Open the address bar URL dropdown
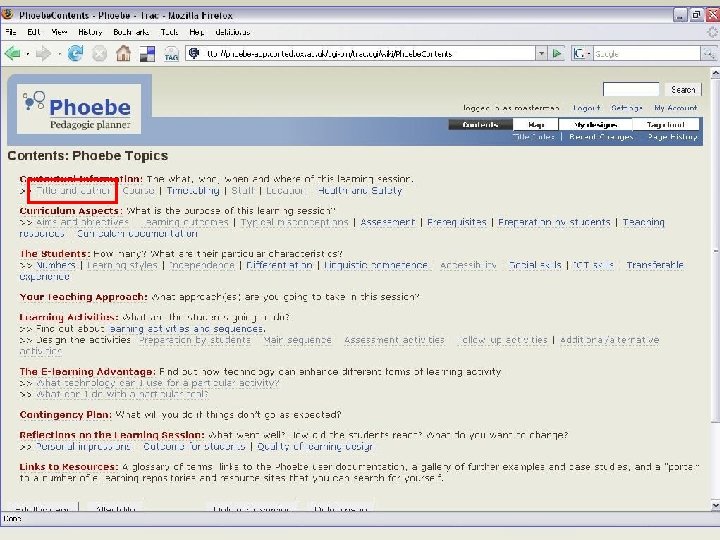 [x=541, y=53]
